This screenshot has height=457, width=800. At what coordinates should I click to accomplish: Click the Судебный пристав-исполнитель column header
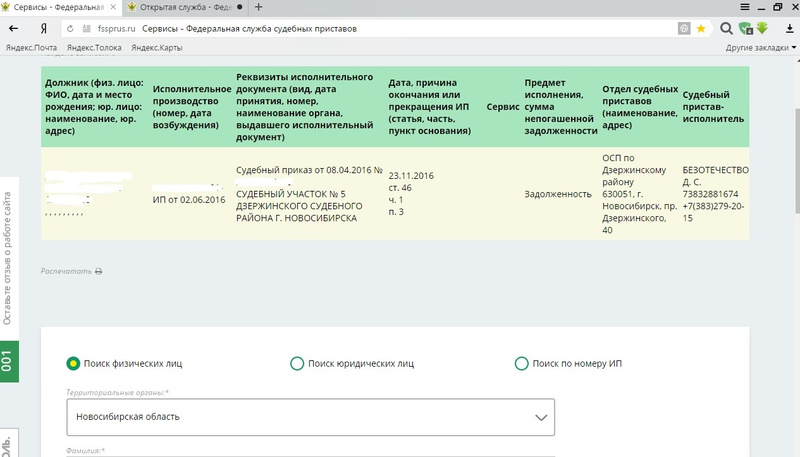713,107
